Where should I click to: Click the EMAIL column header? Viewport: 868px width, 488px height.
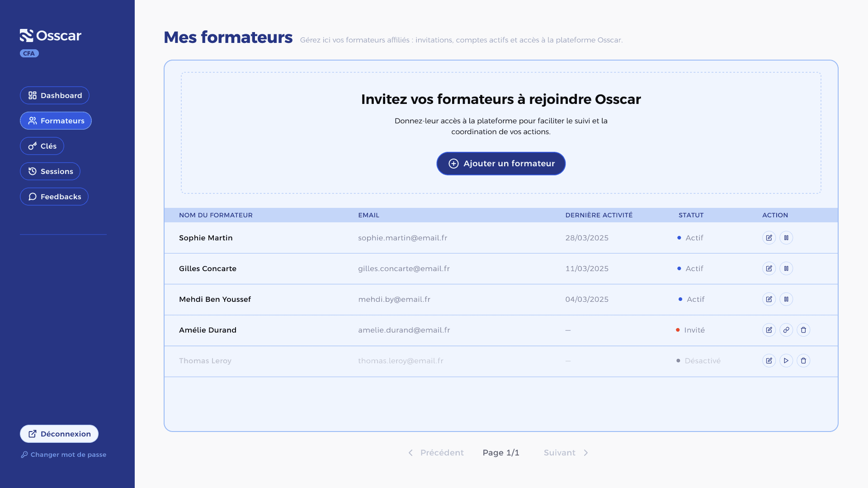click(369, 215)
